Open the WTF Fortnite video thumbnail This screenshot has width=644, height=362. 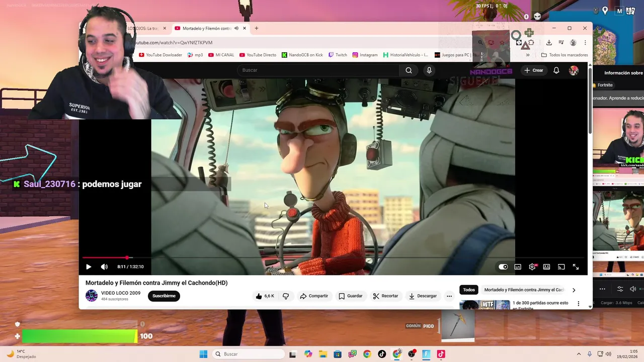485,305
